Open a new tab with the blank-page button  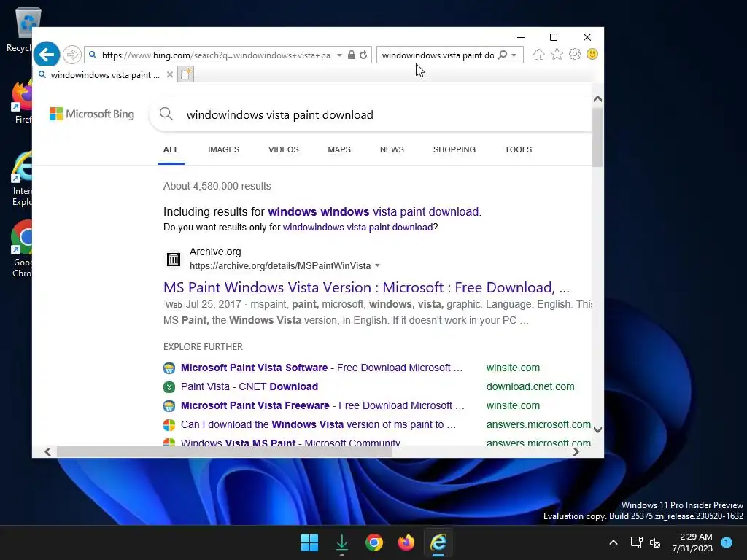(186, 74)
